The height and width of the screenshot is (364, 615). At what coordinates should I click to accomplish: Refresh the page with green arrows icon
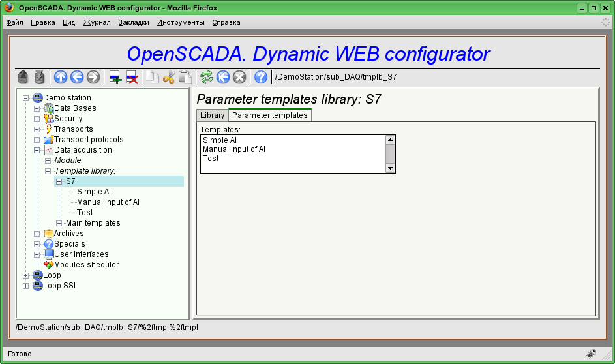pyautogui.click(x=207, y=77)
